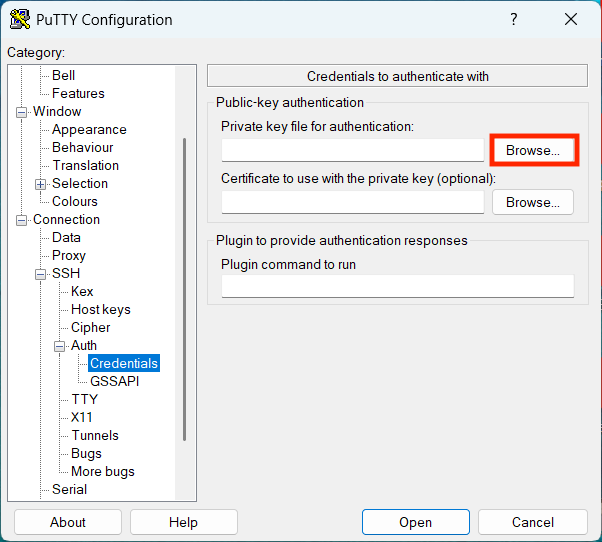Focus the private key file input field
The width and height of the screenshot is (602, 542).
(x=352, y=150)
